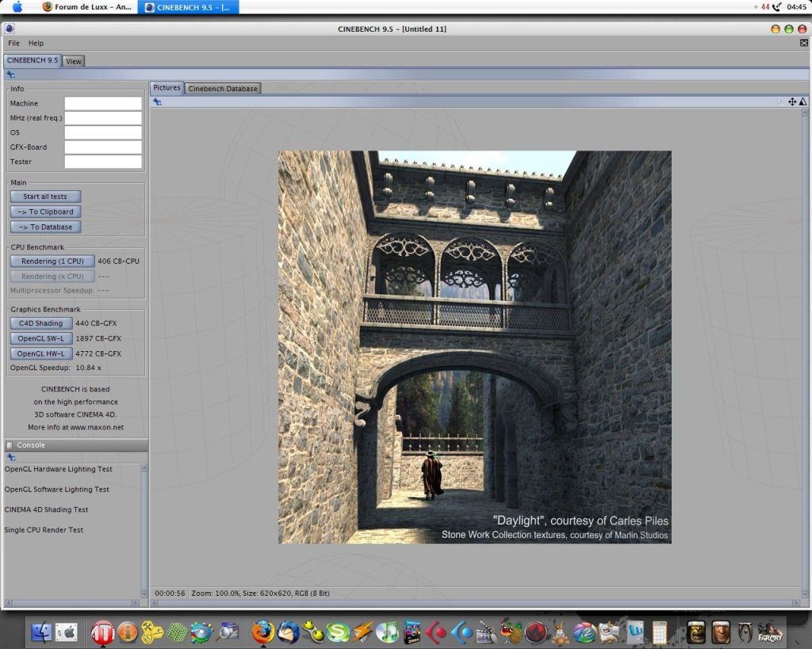Screen dimensions: 812x649
Task: Click the pin icon under CINEBENCH 9.5 tab
Action: (x=11, y=74)
